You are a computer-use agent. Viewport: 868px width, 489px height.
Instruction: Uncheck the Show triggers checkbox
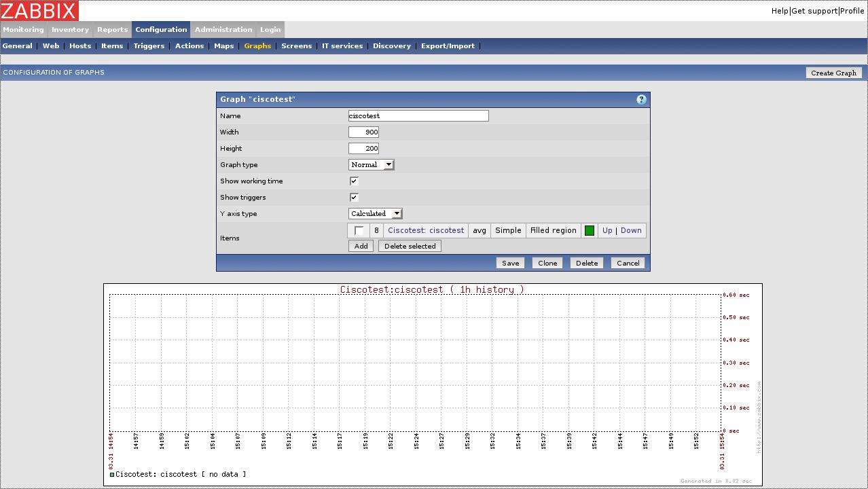point(354,198)
